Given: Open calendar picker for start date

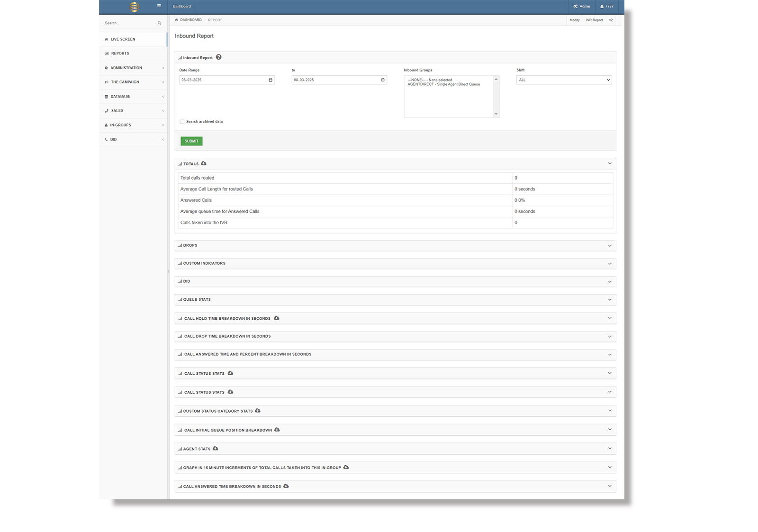Looking at the screenshot, I should (271, 80).
